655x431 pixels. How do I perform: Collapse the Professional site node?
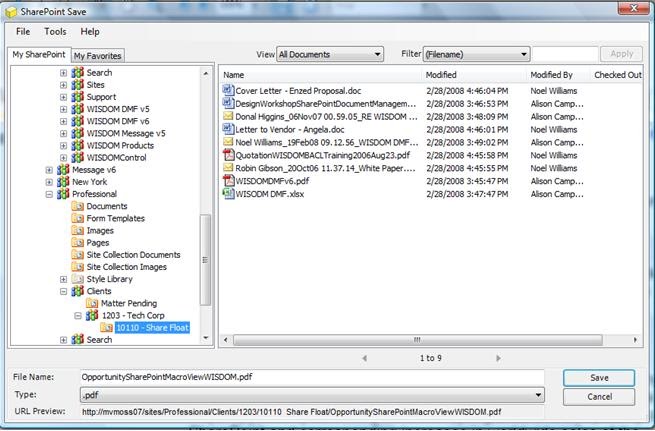pos(49,194)
